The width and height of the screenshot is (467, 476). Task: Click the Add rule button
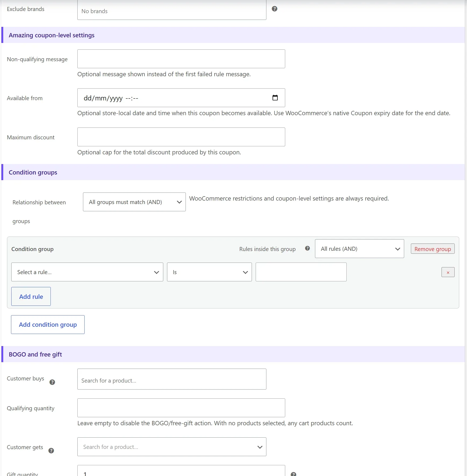(x=31, y=296)
